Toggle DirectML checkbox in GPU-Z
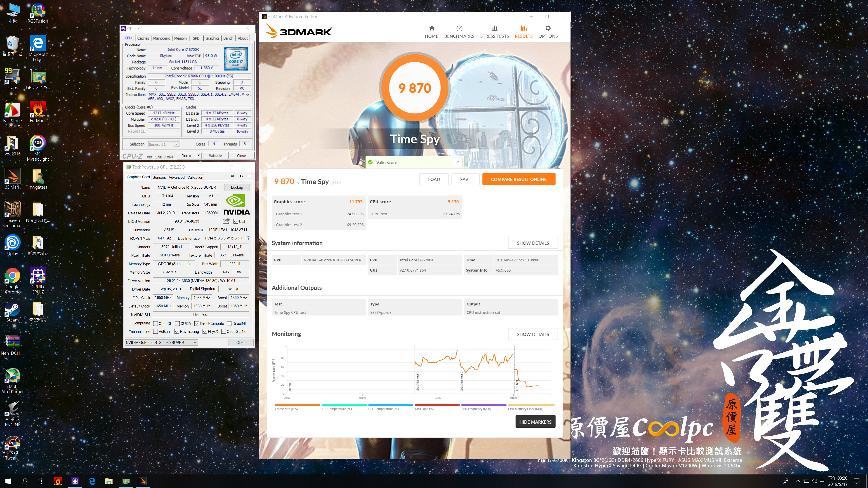 coord(229,324)
